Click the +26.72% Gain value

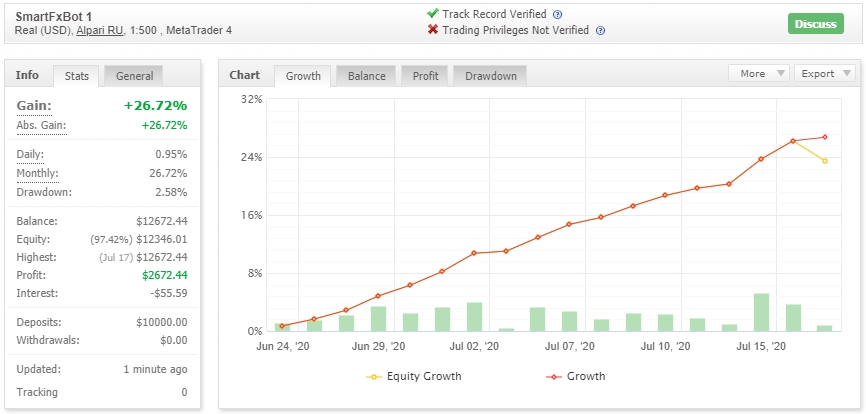[156, 106]
